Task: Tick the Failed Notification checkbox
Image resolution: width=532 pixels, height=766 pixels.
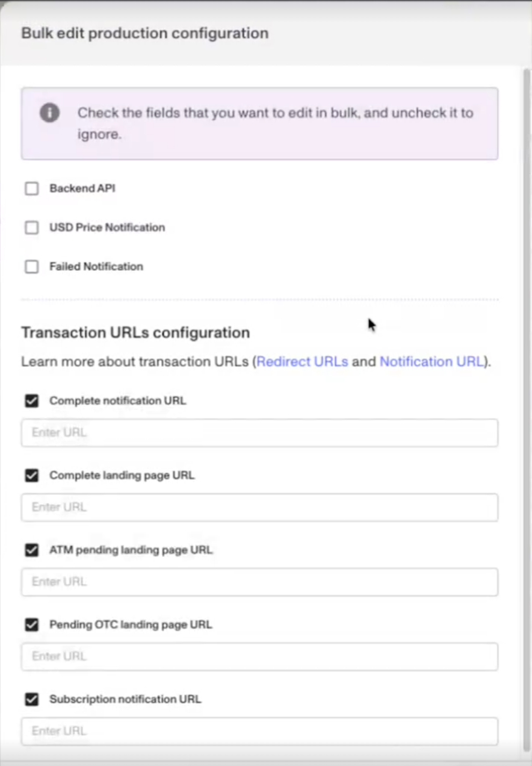Action: click(32, 267)
